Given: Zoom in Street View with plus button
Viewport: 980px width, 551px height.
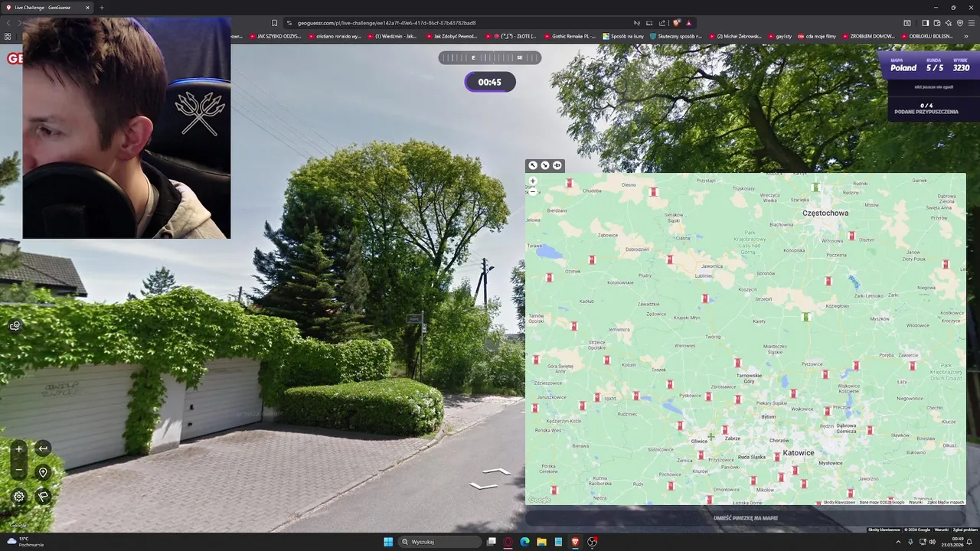Looking at the screenshot, I should [x=19, y=449].
